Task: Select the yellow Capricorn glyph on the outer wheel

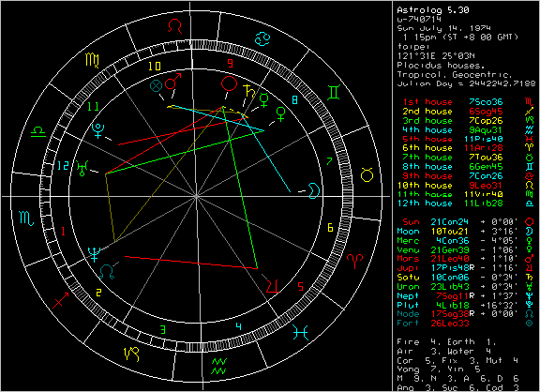Action: click(131, 354)
